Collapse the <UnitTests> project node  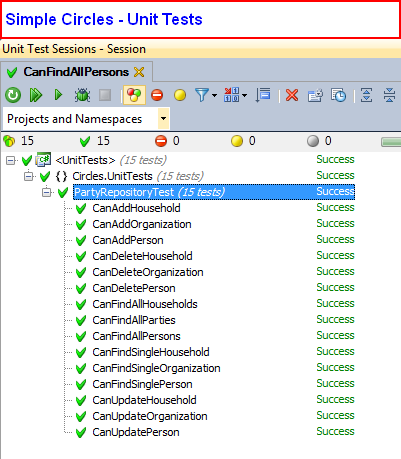tap(11, 161)
